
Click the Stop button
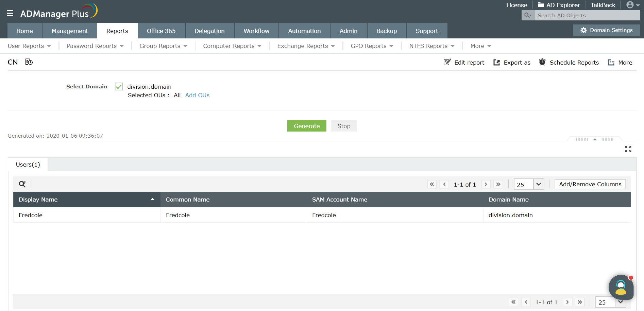click(x=344, y=126)
